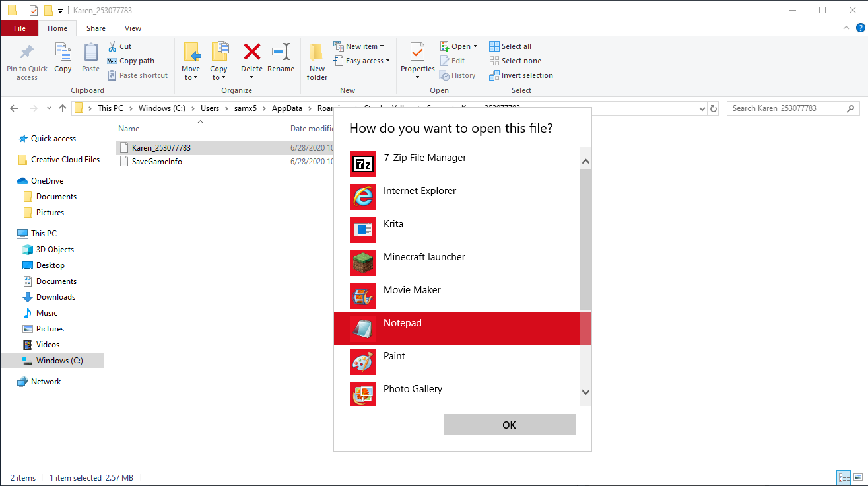Open Downloads in the navigation pane
This screenshot has width=868, height=486.
coord(55,297)
